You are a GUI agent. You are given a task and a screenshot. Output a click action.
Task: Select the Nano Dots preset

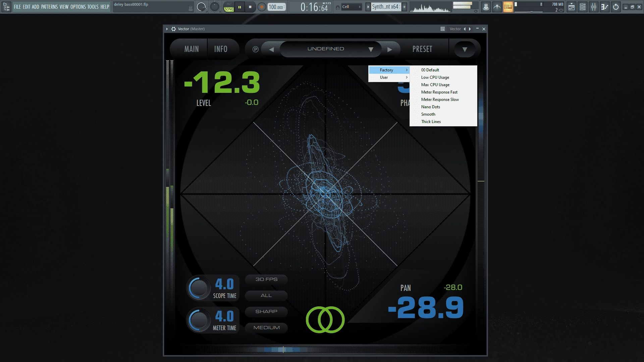click(443, 107)
